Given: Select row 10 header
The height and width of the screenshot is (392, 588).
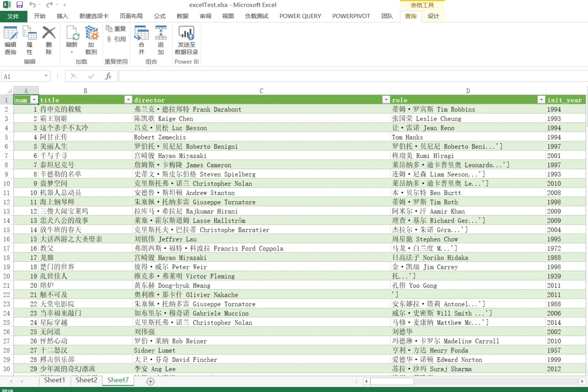Looking at the screenshot, I should click(x=7, y=184).
